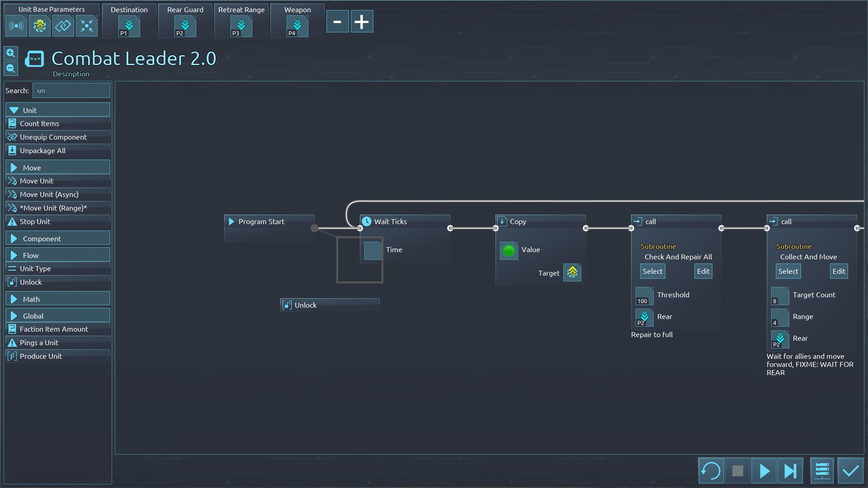Click the chain link icon in Unit Base Parameters
This screenshot has height=488, width=868.
click(x=63, y=26)
